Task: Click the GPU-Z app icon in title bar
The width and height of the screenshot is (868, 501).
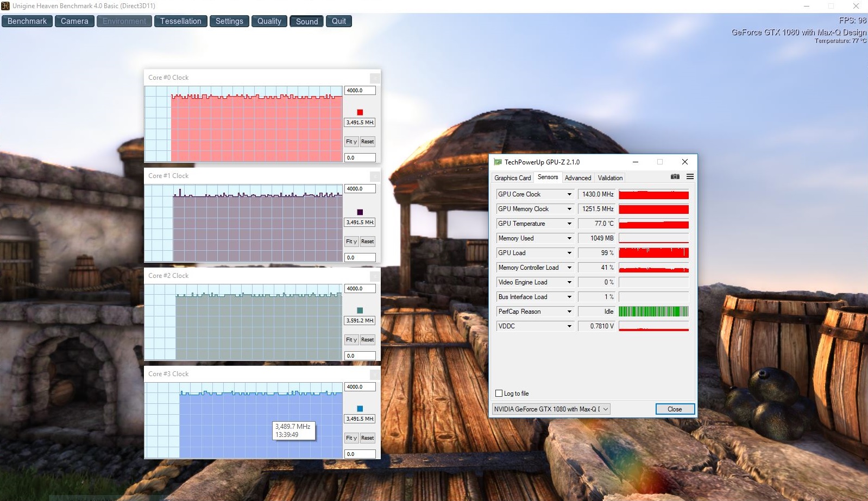Action: 498,162
